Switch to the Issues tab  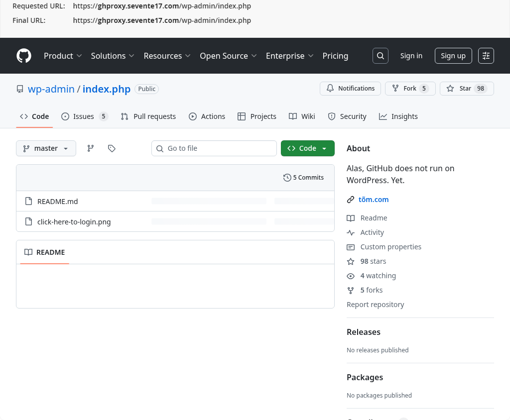click(x=84, y=116)
